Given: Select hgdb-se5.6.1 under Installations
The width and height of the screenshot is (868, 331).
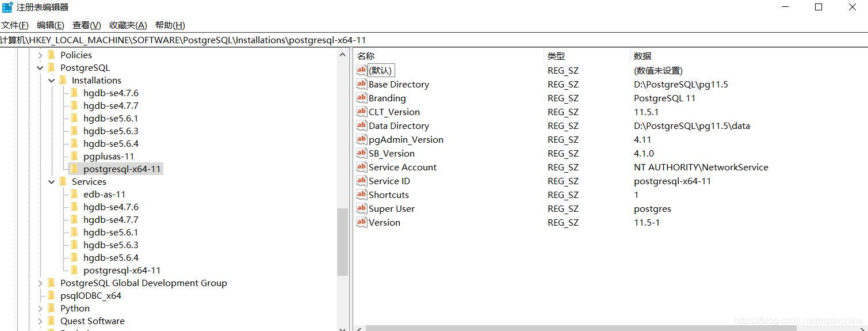Looking at the screenshot, I should [111, 118].
